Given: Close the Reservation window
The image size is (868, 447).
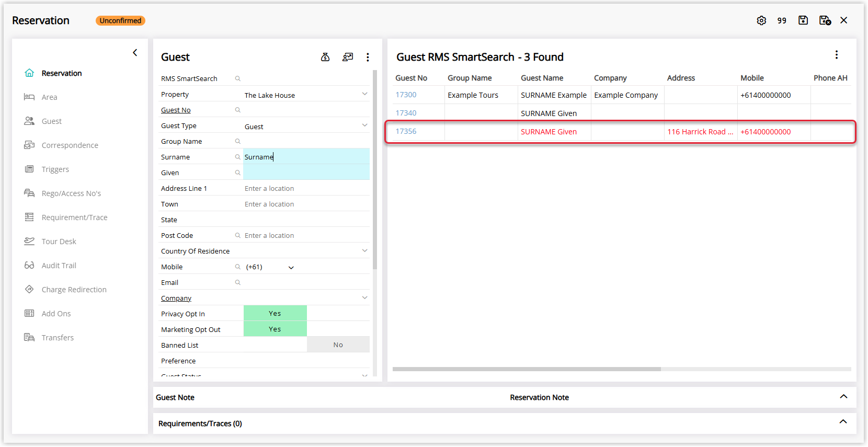Looking at the screenshot, I should (x=844, y=20).
